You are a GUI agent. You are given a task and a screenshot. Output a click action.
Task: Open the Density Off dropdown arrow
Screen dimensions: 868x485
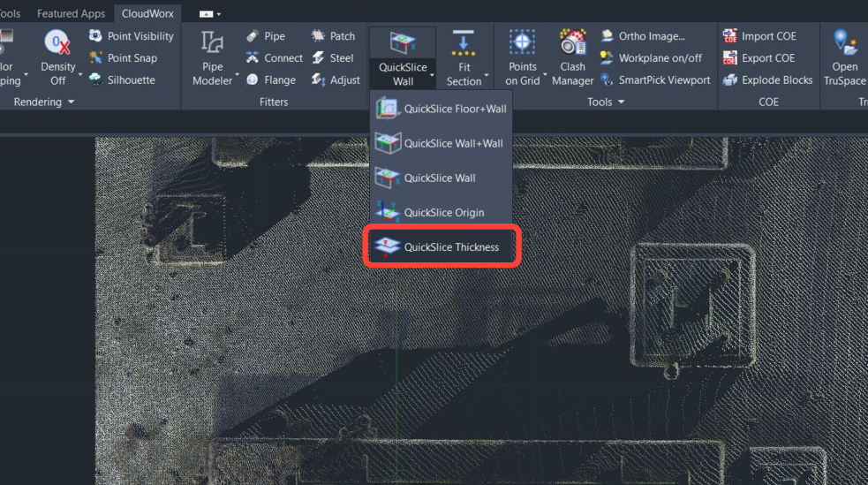tap(80, 74)
